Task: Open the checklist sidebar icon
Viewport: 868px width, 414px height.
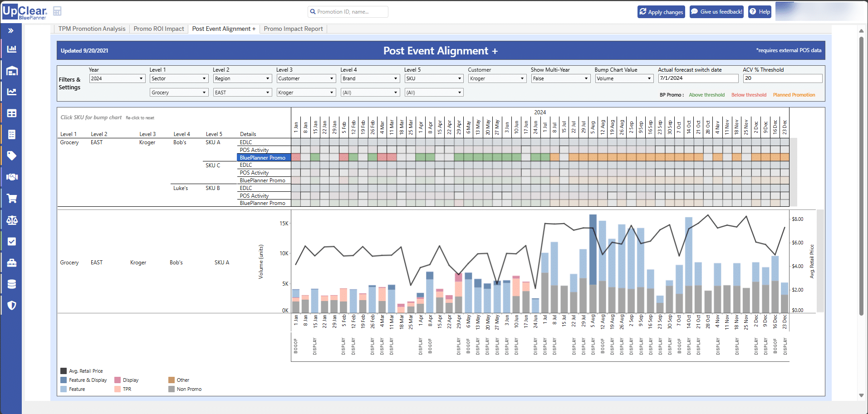Action: tap(12, 134)
